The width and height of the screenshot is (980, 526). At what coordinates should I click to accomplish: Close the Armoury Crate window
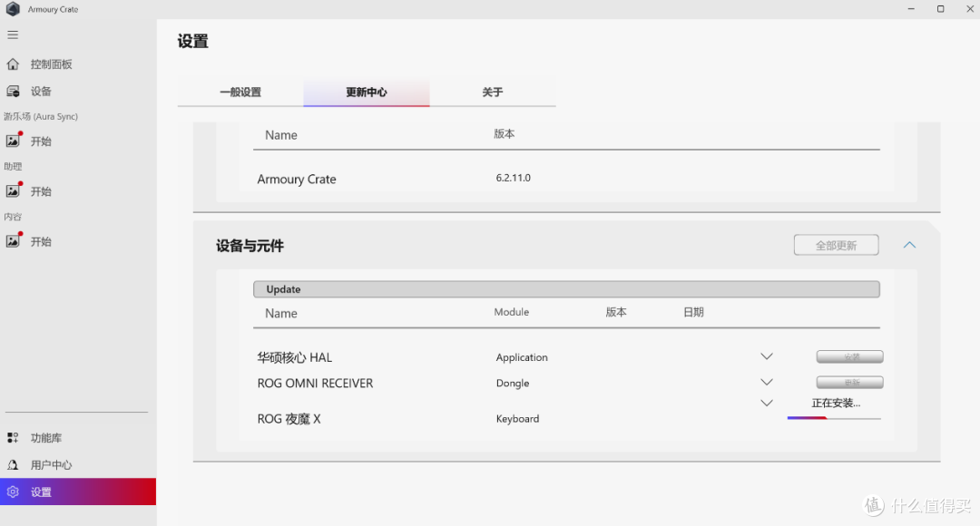970,9
